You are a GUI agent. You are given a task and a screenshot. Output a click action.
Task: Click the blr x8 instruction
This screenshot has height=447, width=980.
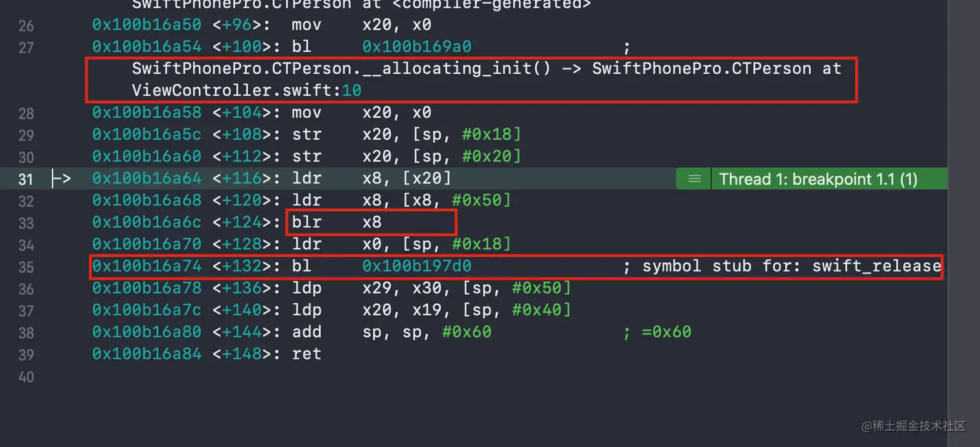[x=336, y=222]
